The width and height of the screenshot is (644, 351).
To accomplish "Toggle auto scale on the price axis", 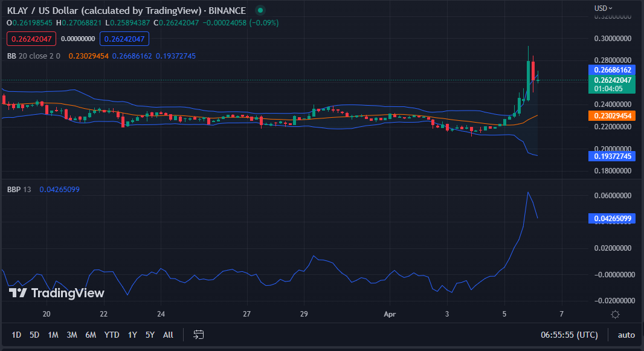I will click(628, 334).
